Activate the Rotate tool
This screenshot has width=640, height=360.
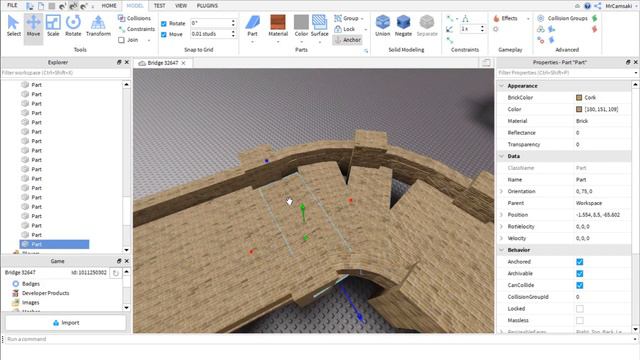pyautogui.click(x=73, y=26)
